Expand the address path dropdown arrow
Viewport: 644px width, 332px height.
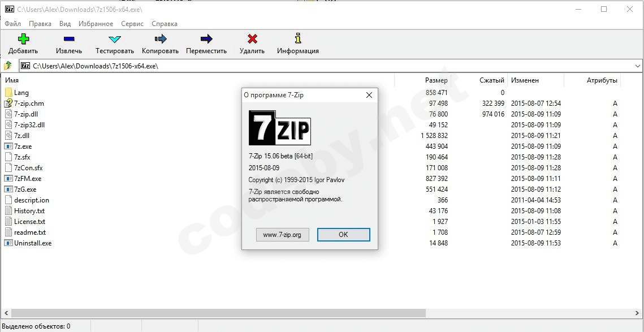(637, 66)
